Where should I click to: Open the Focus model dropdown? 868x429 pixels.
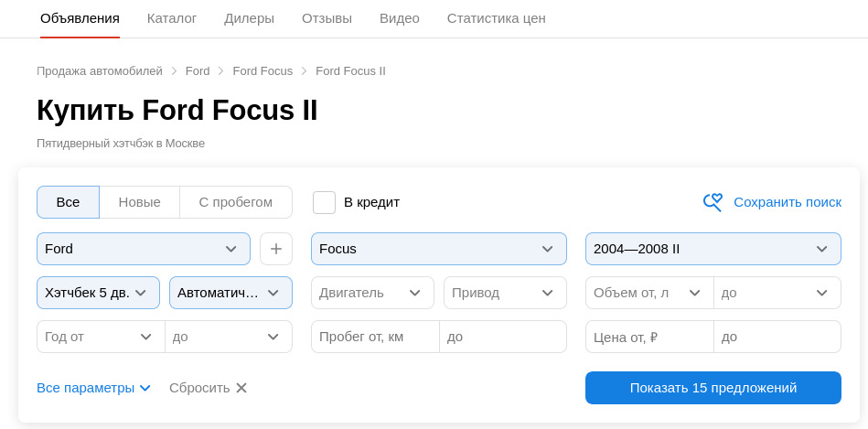tap(439, 249)
